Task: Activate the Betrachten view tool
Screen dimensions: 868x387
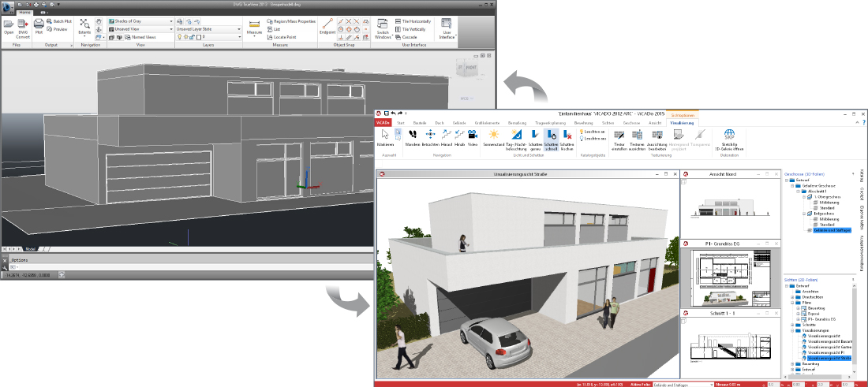Action: pos(430,138)
